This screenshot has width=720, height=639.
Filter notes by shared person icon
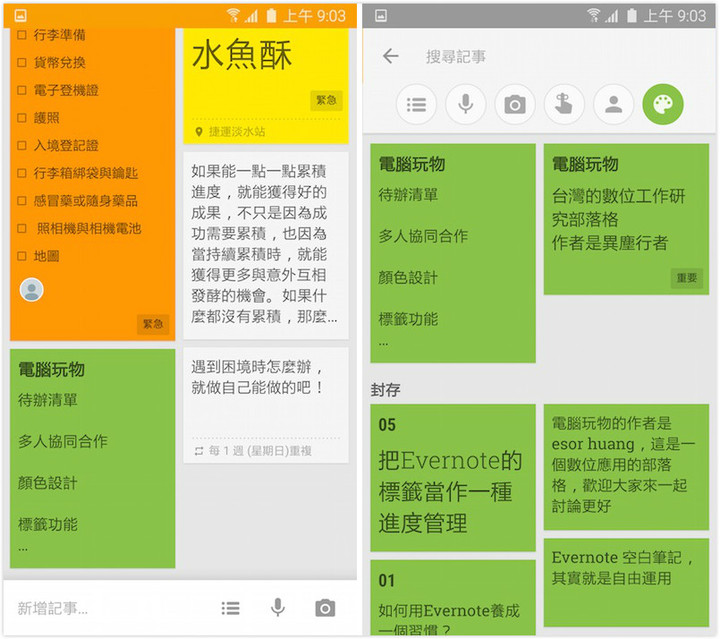click(x=613, y=104)
